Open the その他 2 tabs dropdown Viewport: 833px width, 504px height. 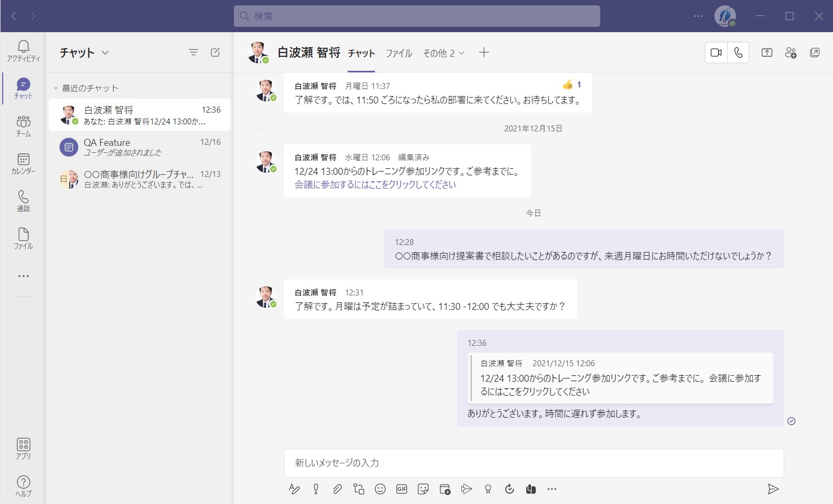[x=443, y=53]
